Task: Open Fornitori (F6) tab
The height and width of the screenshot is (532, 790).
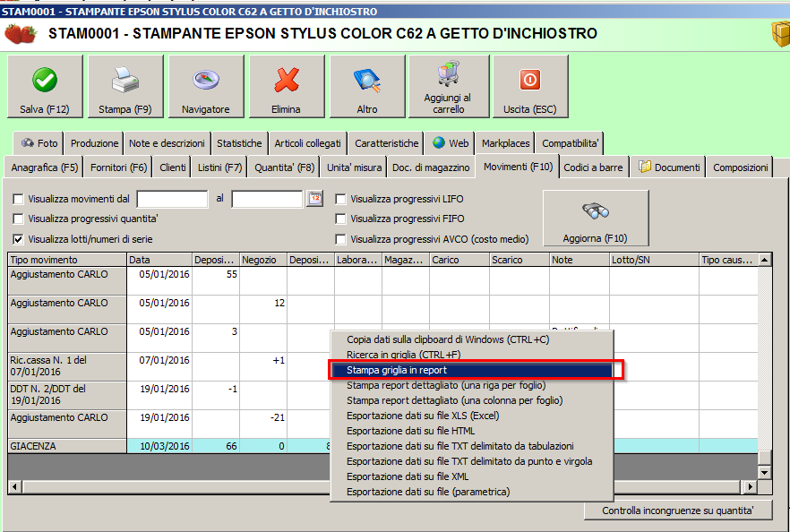Action: click(118, 167)
